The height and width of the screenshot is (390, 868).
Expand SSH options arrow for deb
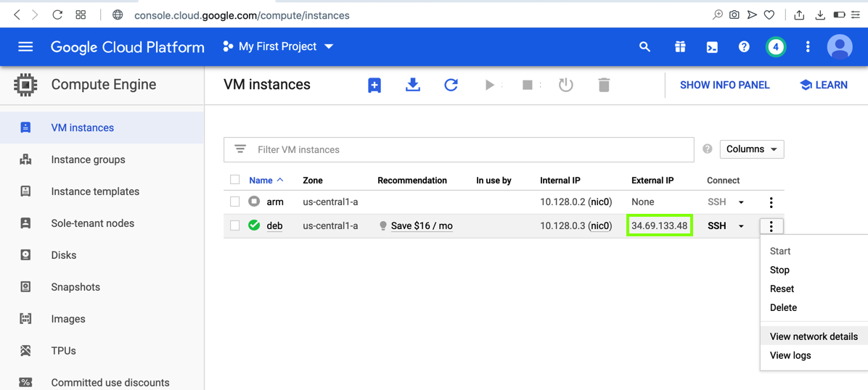741,225
